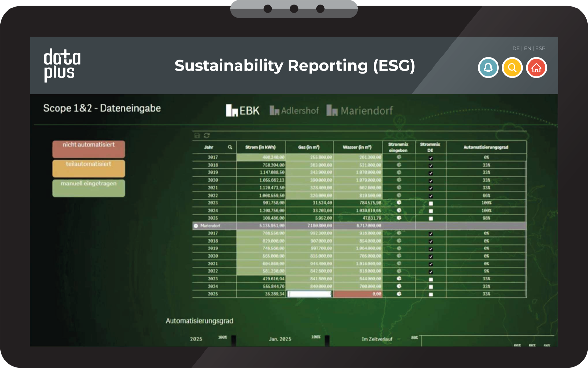This screenshot has height=368, width=588.
Task: Click the save disk icon above the table
Action: pos(197,136)
